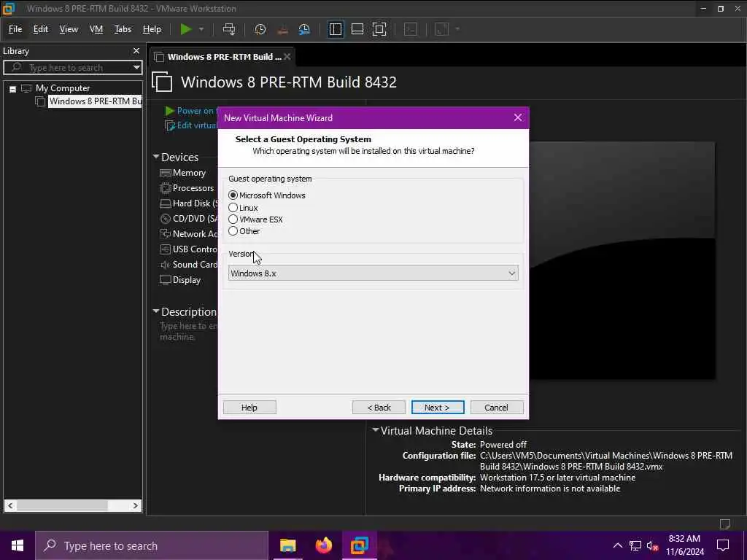Open the notification center icon
The image size is (747, 560).
tap(723, 545)
